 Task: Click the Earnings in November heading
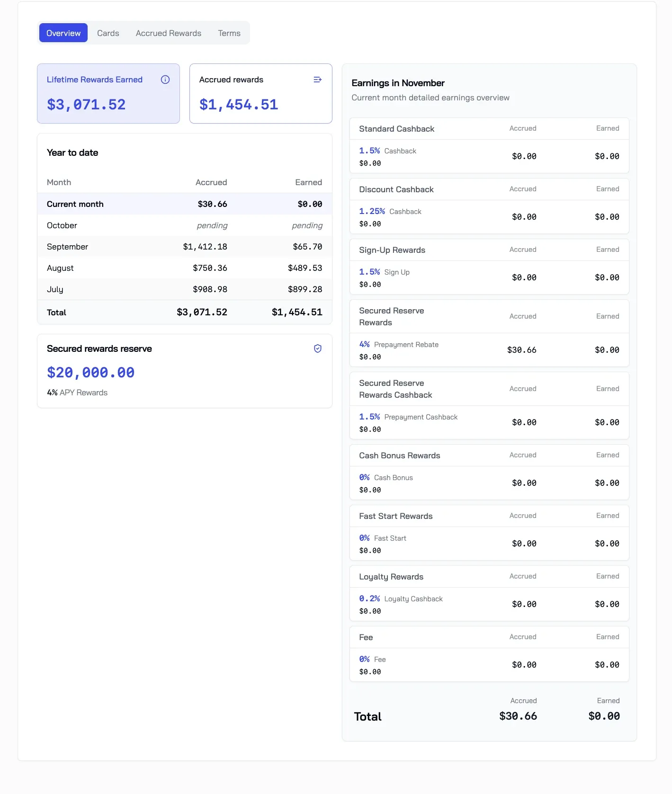coord(398,83)
